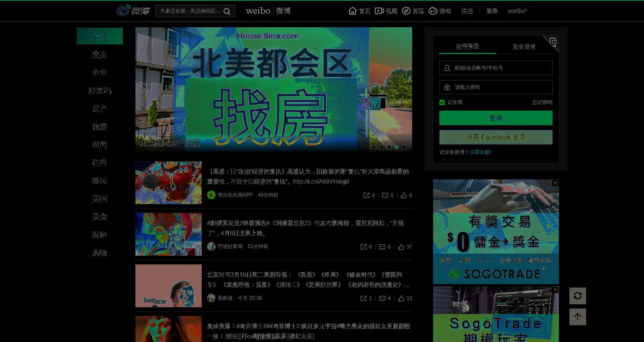
Task: Click the repost icon on 华尔街见闻APP post
Action: (366, 195)
